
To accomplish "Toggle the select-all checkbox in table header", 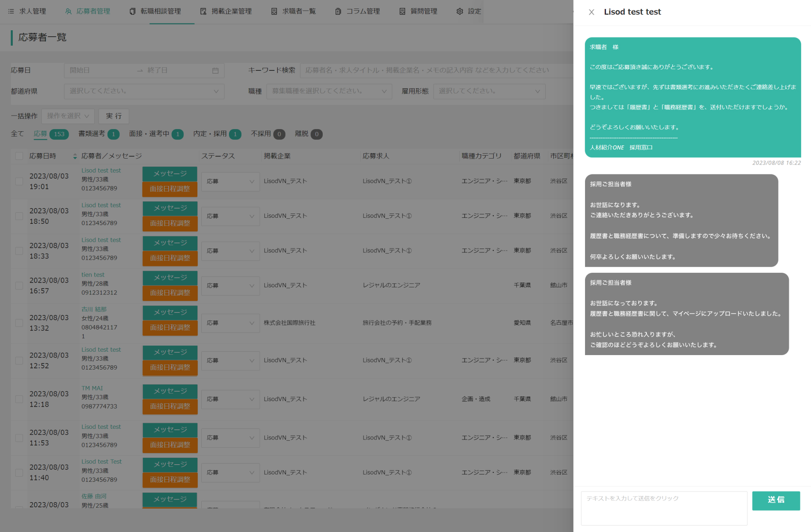I will click(x=19, y=156).
